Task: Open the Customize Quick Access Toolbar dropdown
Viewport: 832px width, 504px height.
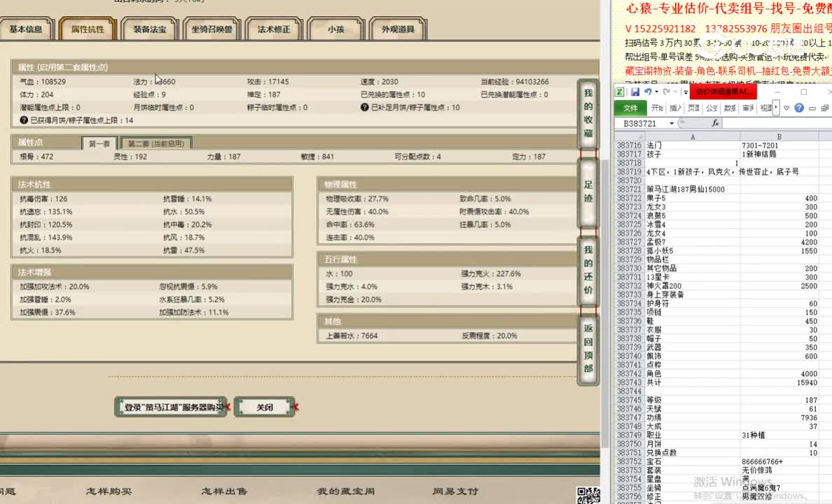Action: (x=685, y=92)
